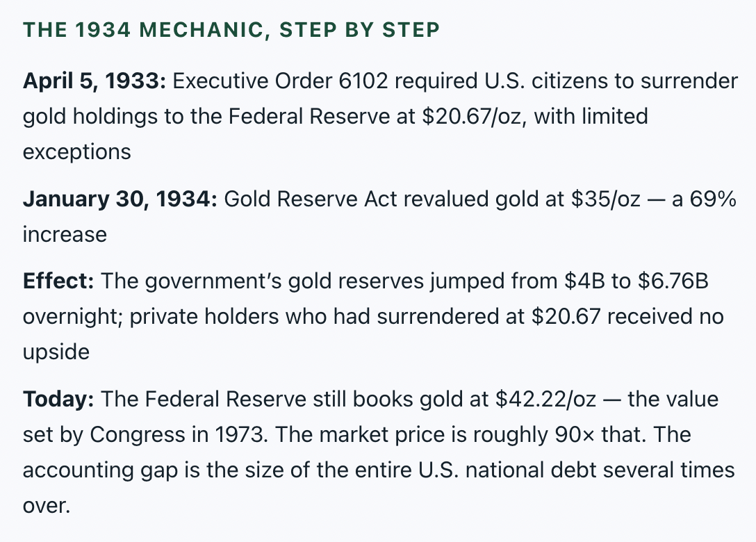The width and height of the screenshot is (756, 542).
Task: Click the word 'upside' ending Effect paragraph
Action: (56, 352)
